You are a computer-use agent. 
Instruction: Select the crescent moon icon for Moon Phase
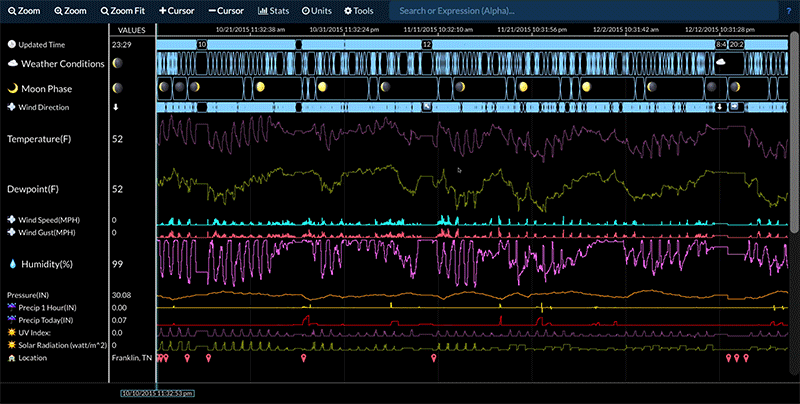click(x=13, y=88)
